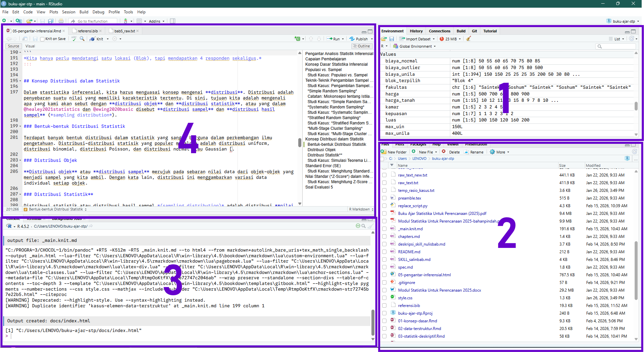The image size is (644, 352).
Task: Click the Knit yarn ball icon
Action: click(93, 39)
